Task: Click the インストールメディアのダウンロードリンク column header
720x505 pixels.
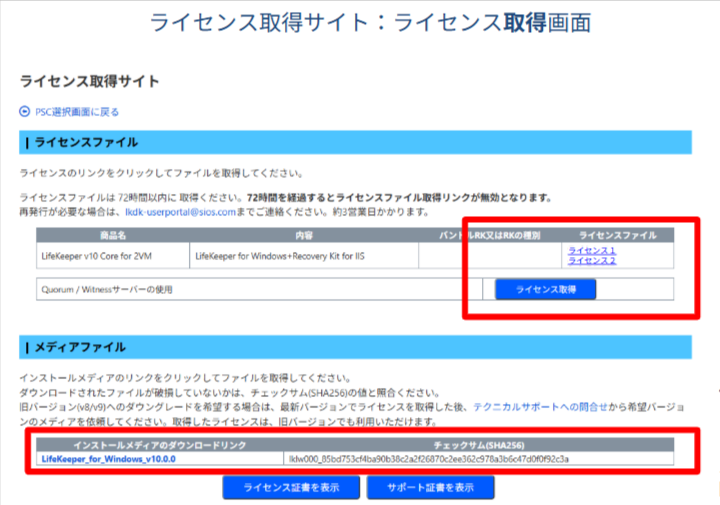Action: 160,445
